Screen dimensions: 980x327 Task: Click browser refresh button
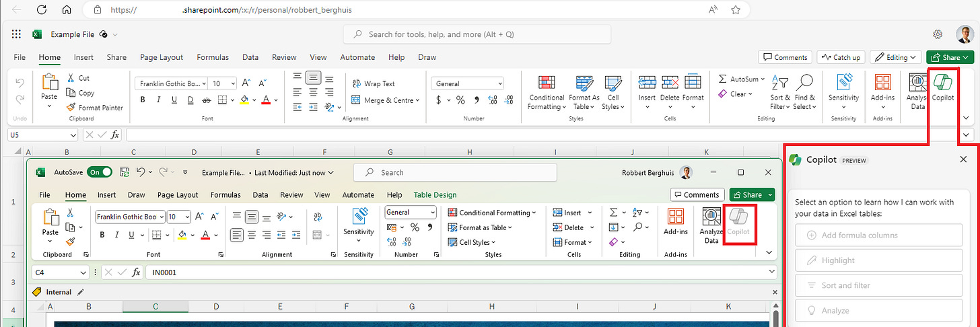pyautogui.click(x=42, y=10)
